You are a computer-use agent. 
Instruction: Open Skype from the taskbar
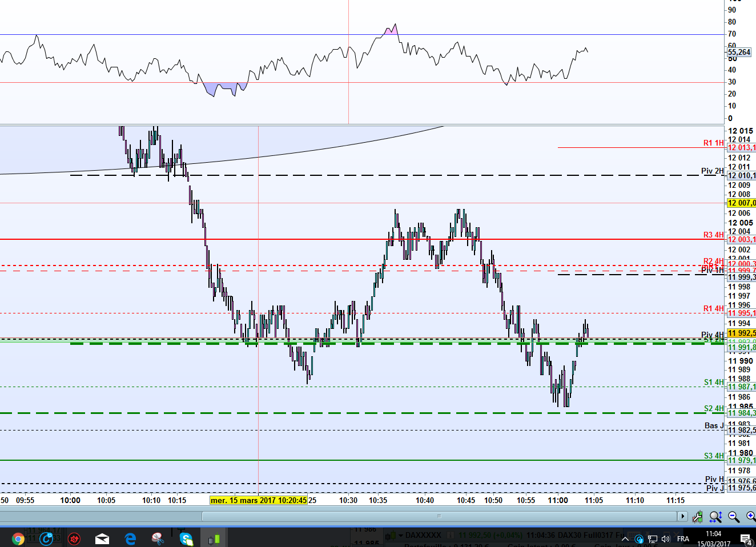(x=186, y=538)
